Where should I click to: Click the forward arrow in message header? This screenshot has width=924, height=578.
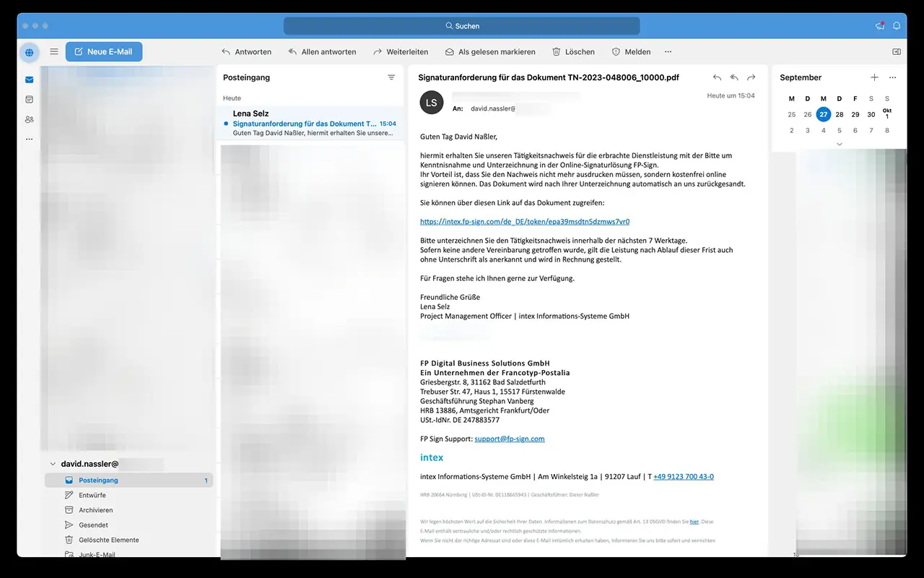coord(751,77)
